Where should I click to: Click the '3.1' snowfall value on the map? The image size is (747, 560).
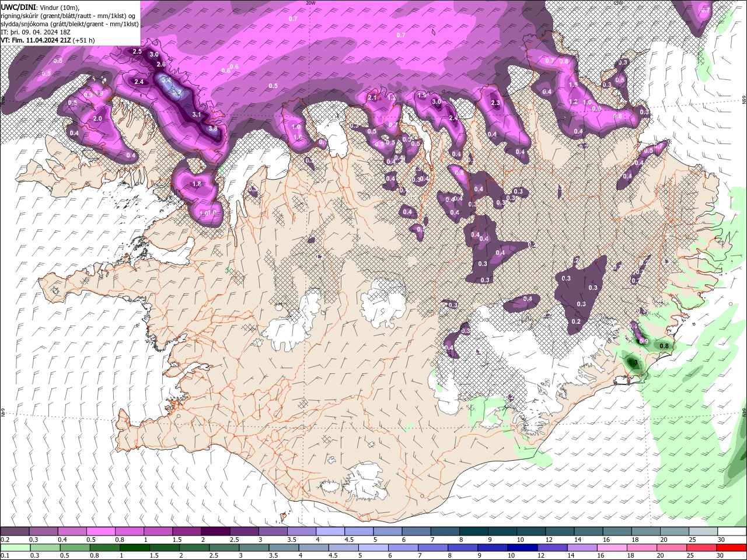[197, 114]
